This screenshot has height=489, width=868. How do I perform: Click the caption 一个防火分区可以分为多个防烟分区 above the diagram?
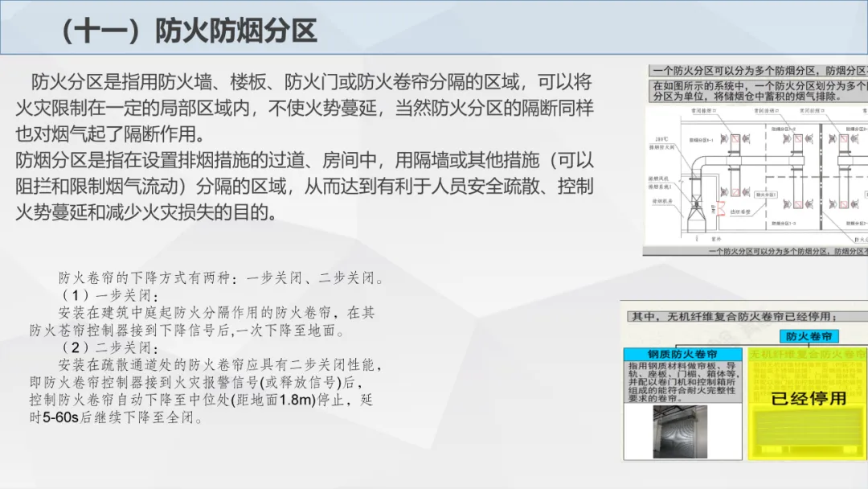pyautogui.click(x=759, y=71)
